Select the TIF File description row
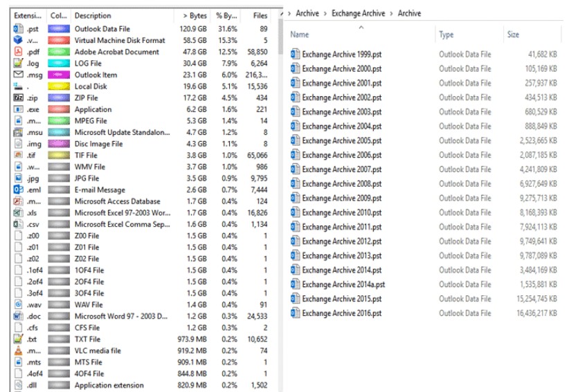This screenshot has height=392, width=569. click(x=86, y=155)
